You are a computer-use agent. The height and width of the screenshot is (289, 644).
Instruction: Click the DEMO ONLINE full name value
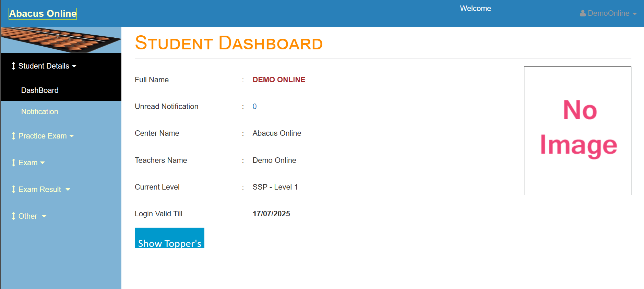279,80
